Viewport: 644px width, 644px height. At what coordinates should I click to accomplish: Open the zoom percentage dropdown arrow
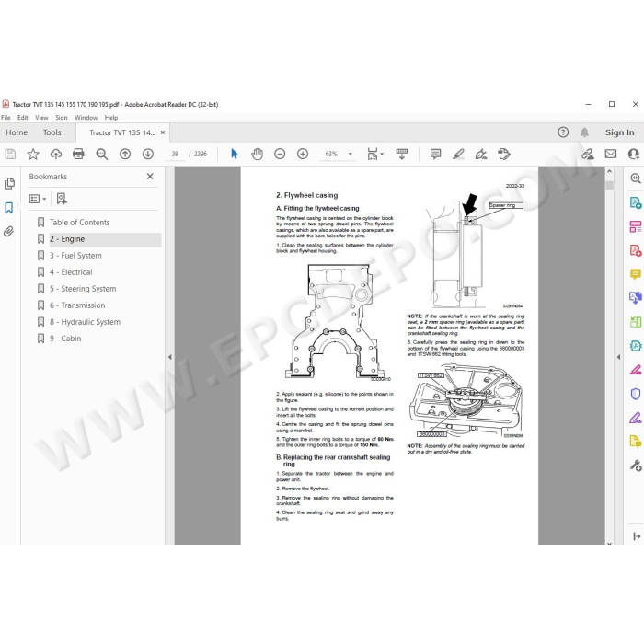tap(351, 154)
